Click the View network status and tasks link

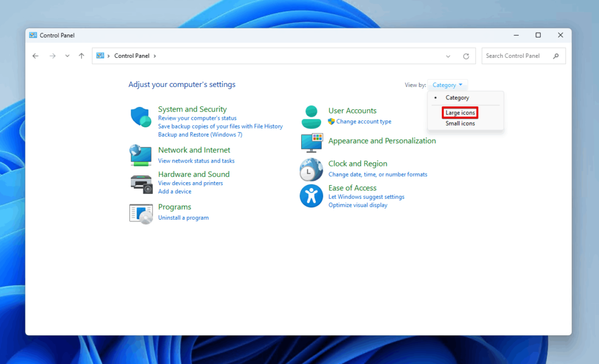click(196, 161)
